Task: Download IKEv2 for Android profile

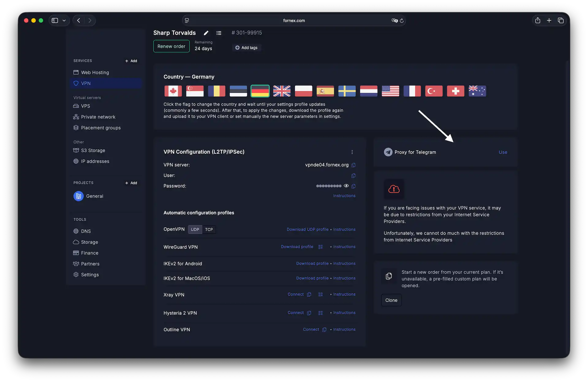Action: tap(312, 264)
